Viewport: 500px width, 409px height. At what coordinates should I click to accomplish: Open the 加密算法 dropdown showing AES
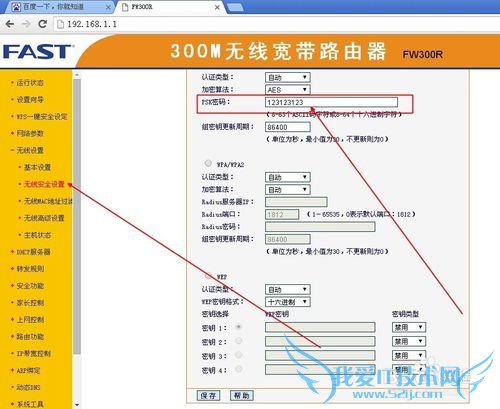click(x=288, y=90)
